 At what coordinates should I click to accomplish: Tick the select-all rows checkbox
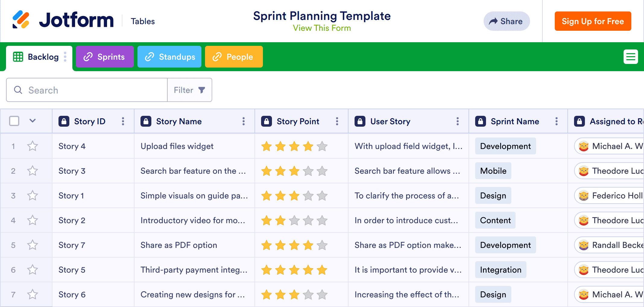point(14,121)
